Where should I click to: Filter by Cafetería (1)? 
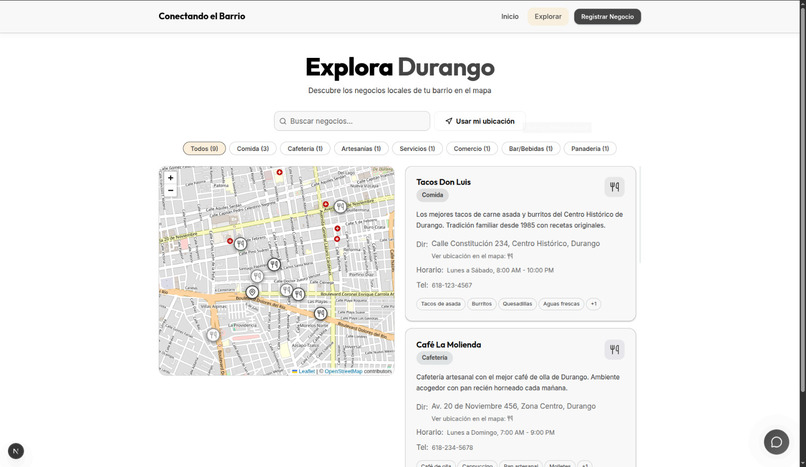pyautogui.click(x=305, y=148)
